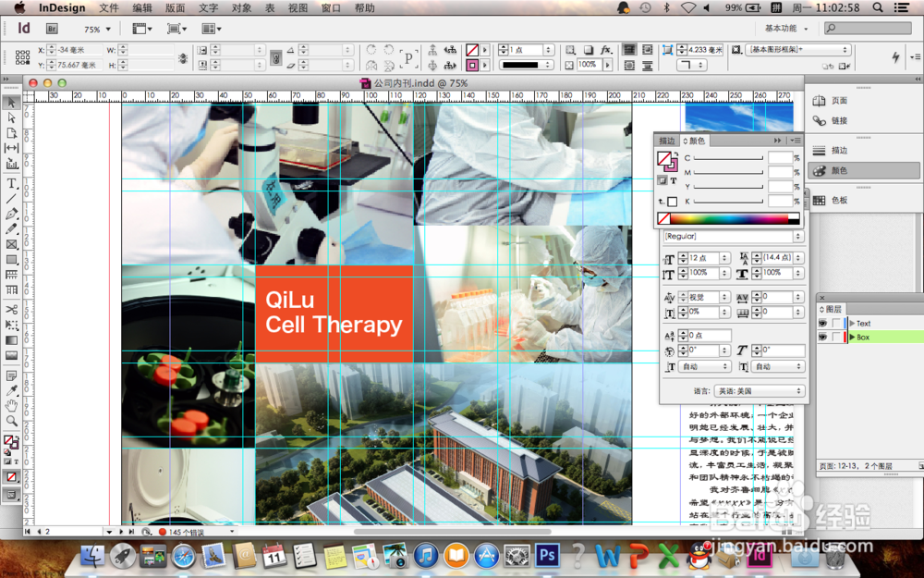Viewport: 924px width, 578px height.
Task: Open the 文件 menu
Action: coord(108,7)
